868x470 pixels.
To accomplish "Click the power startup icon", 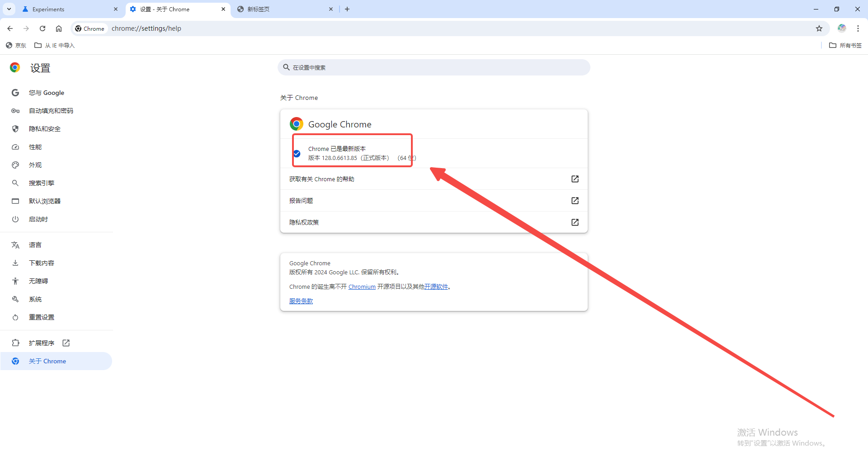I will coord(15,219).
